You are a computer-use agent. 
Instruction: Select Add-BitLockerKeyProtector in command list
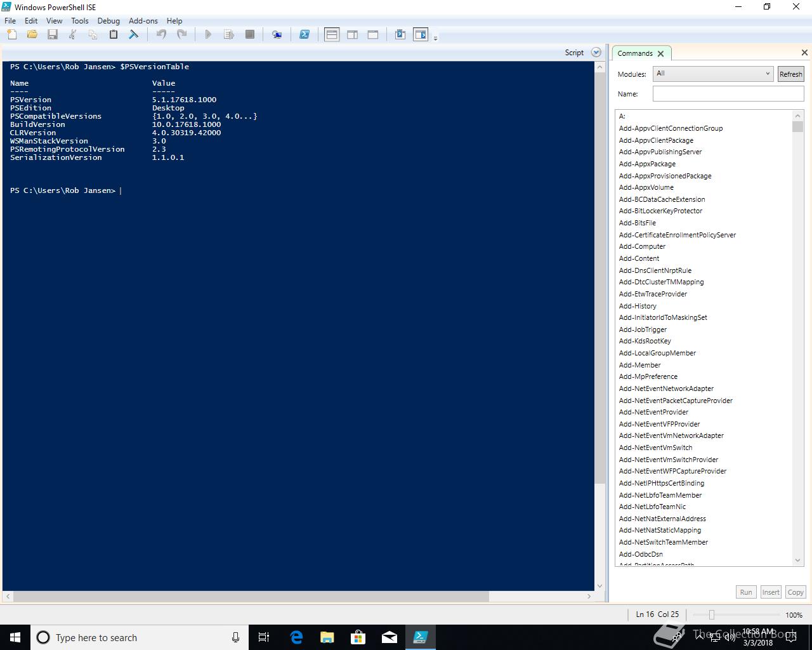tap(660, 211)
